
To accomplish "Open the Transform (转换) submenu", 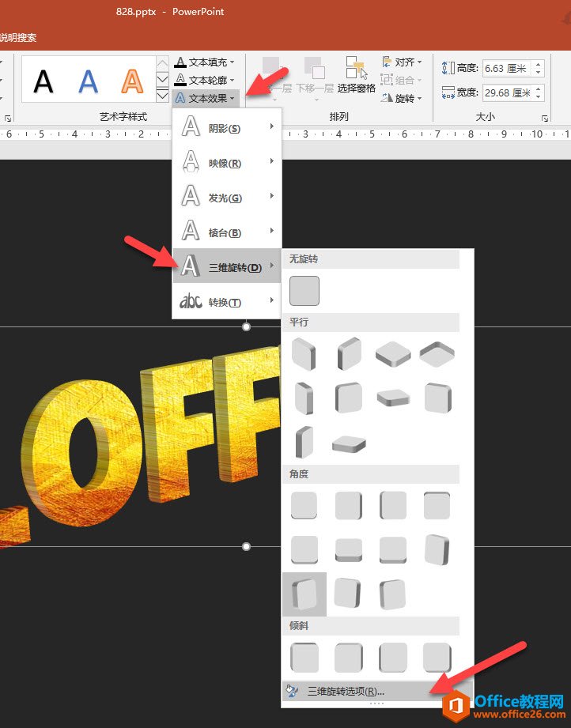I will pos(227,301).
